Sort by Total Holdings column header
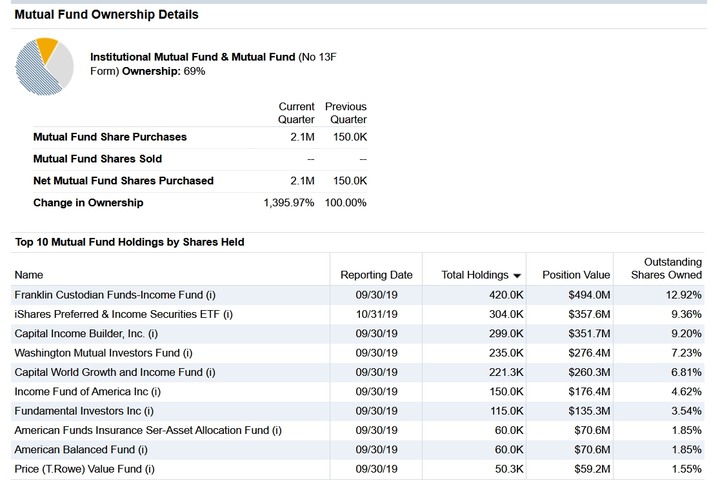This screenshot has width=720, height=481. coord(475,275)
